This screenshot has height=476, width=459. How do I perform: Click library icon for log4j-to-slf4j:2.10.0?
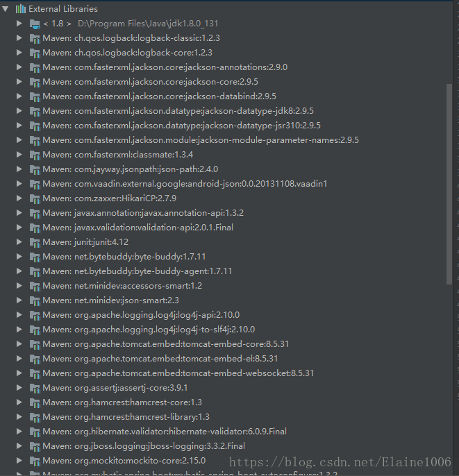pyautogui.click(x=35, y=330)
